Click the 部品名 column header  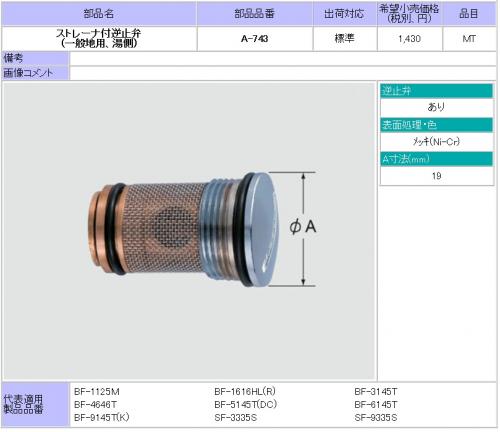point(99,14)
